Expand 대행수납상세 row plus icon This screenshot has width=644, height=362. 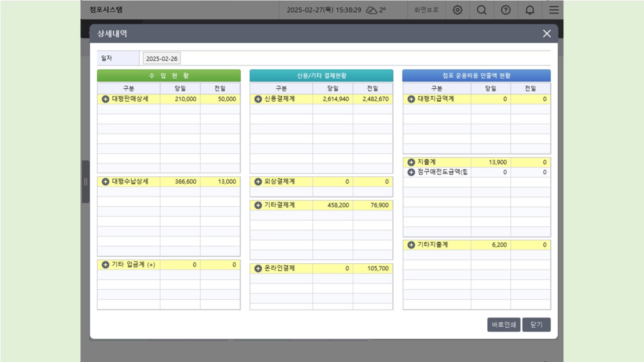[105, 182]
